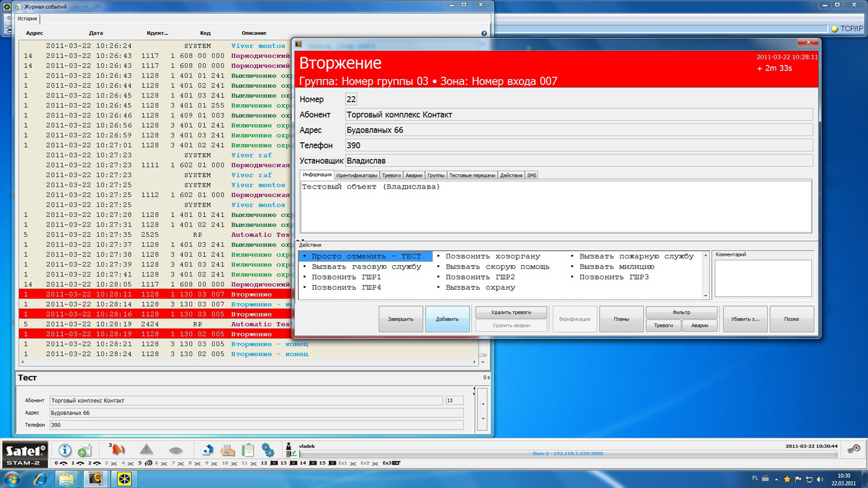The height and width of the screenshot is (488, 868).
Task: Toggle the Аварии filter button
Action: 699,325
